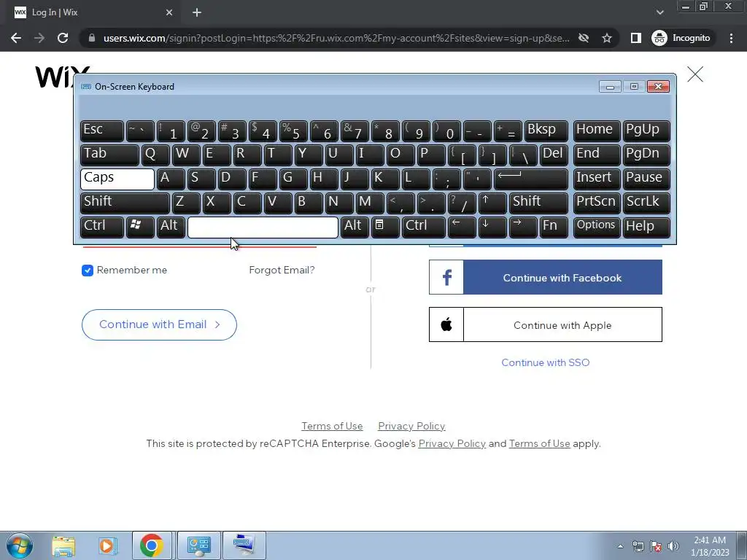Click the third-party cookies blocked eye icon

[x=583, y=38]
